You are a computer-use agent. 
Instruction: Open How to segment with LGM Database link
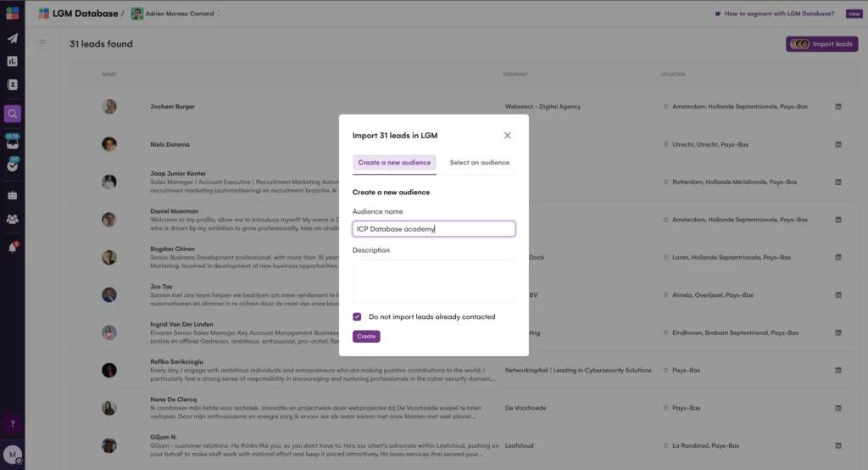779,14
